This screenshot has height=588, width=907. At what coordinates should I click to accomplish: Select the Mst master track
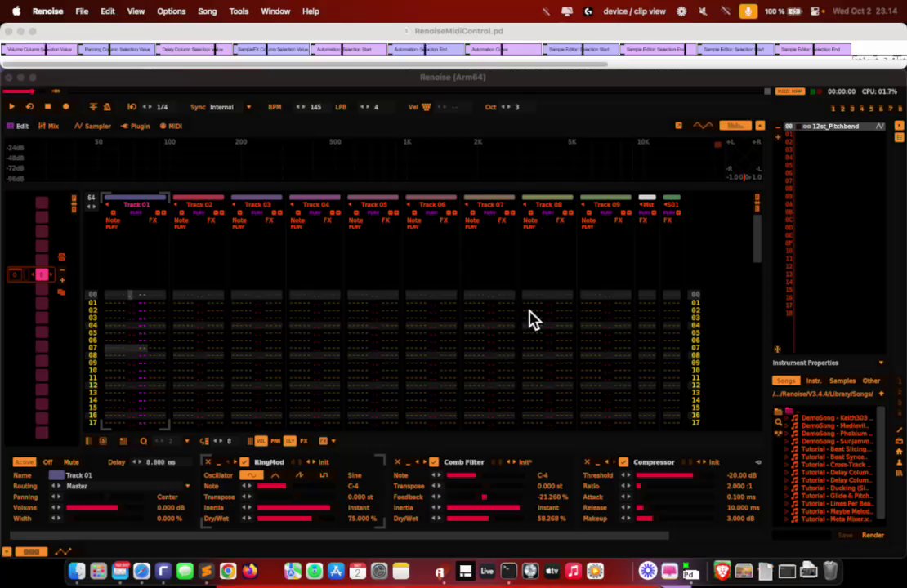tap(646, 205)
